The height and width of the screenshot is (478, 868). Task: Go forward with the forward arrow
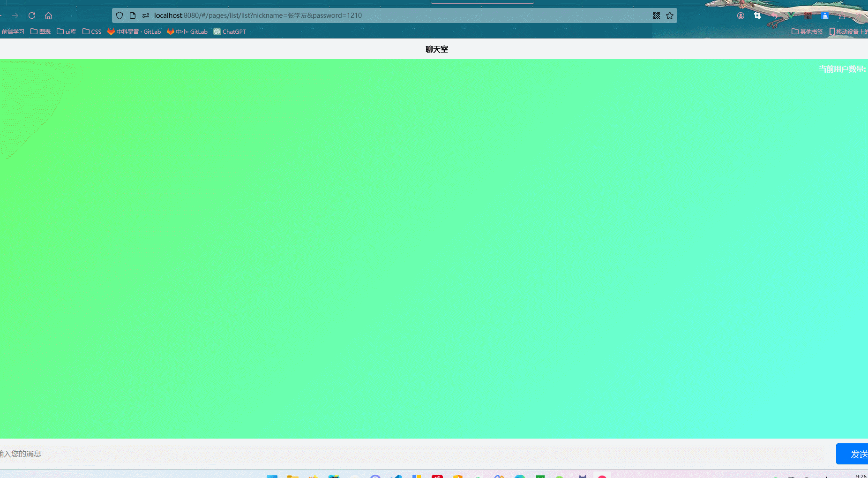(15, 15)
